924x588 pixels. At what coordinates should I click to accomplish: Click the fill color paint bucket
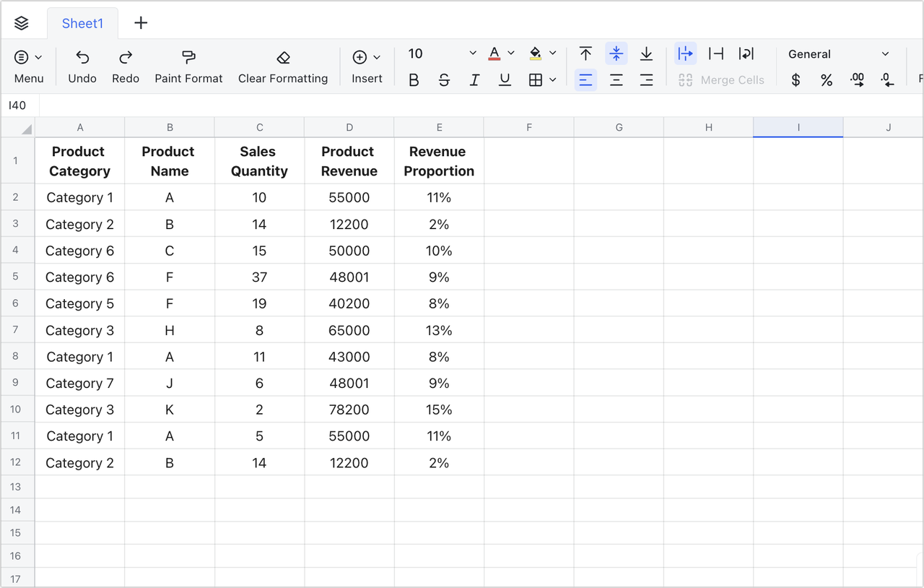point(535,53)
